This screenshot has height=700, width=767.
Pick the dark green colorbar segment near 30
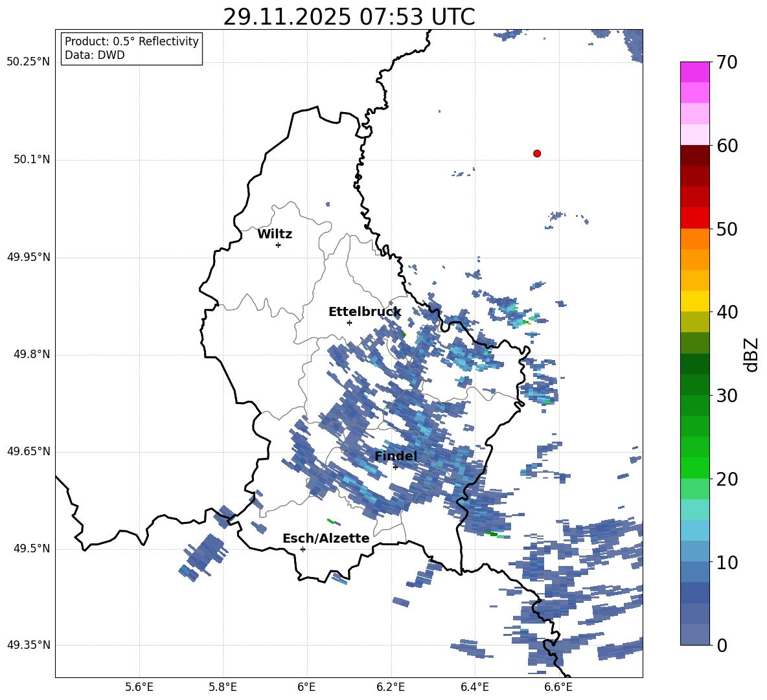click(x=695, y=385)
